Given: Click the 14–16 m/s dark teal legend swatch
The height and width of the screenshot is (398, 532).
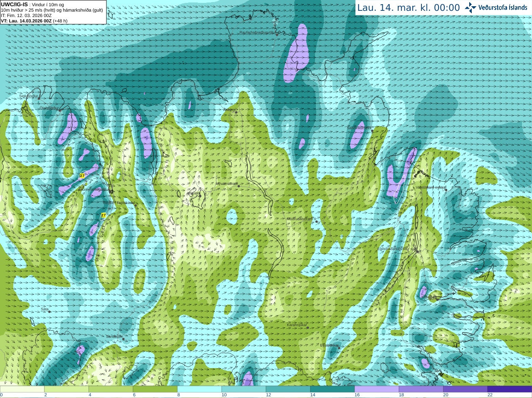Looking at the screenshot, I should pos(332,389).
